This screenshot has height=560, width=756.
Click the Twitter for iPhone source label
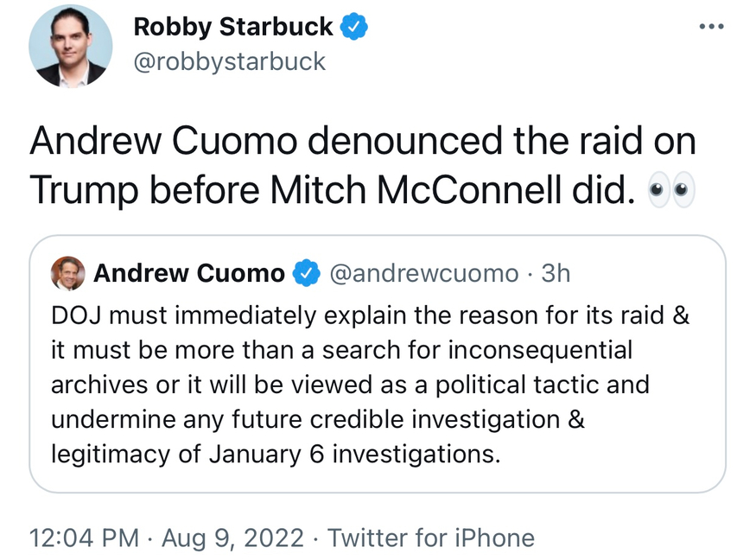tap(431, 538)
